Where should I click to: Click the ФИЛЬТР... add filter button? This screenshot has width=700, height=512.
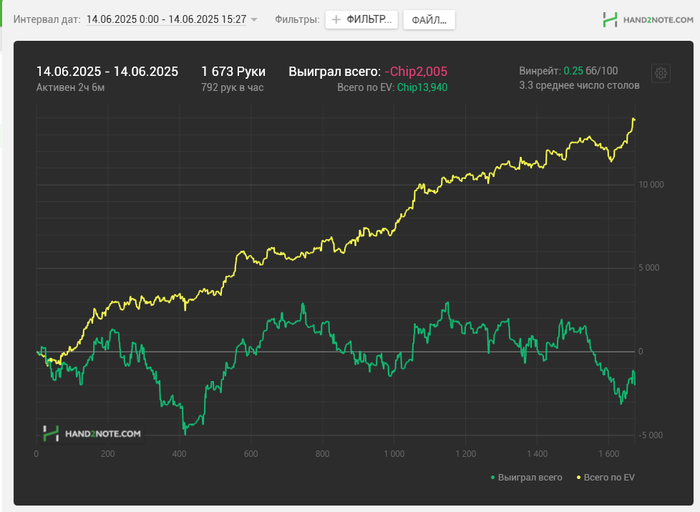click(362, 20)
